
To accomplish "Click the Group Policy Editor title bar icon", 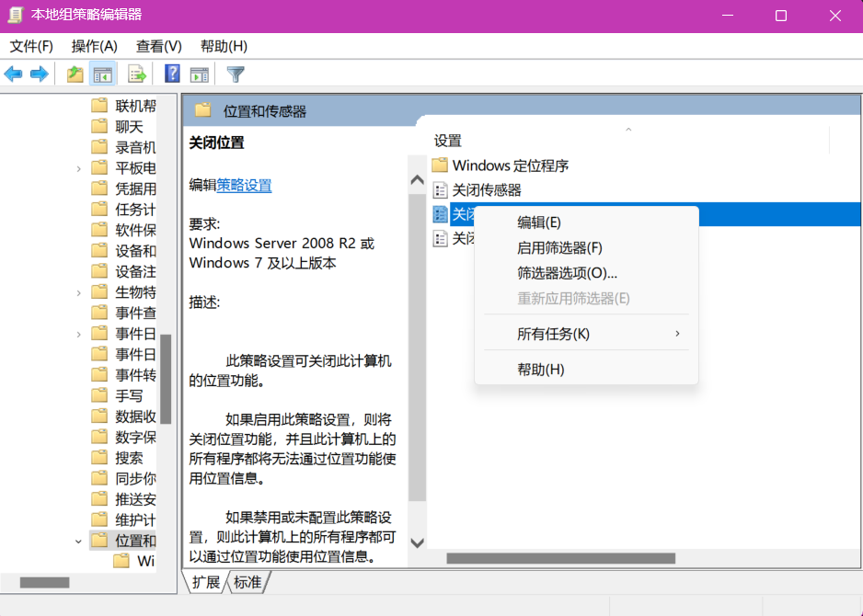I will 16,15.
